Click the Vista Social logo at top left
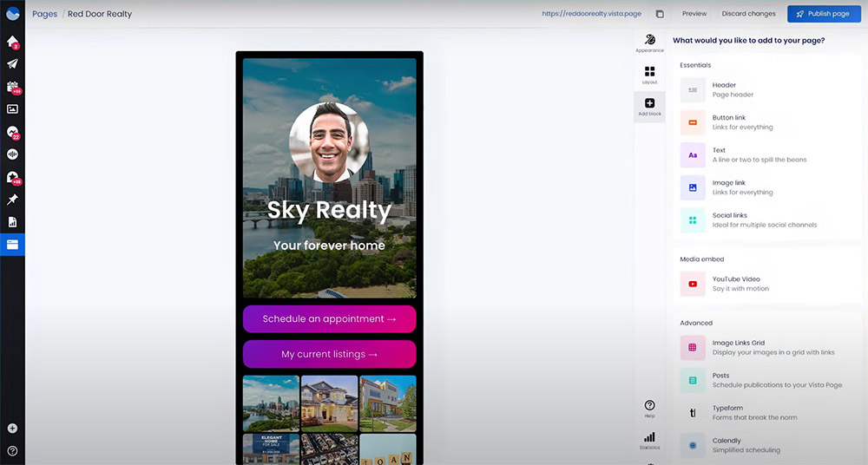This screenshot has width=868, height=465. coord(12,13)
